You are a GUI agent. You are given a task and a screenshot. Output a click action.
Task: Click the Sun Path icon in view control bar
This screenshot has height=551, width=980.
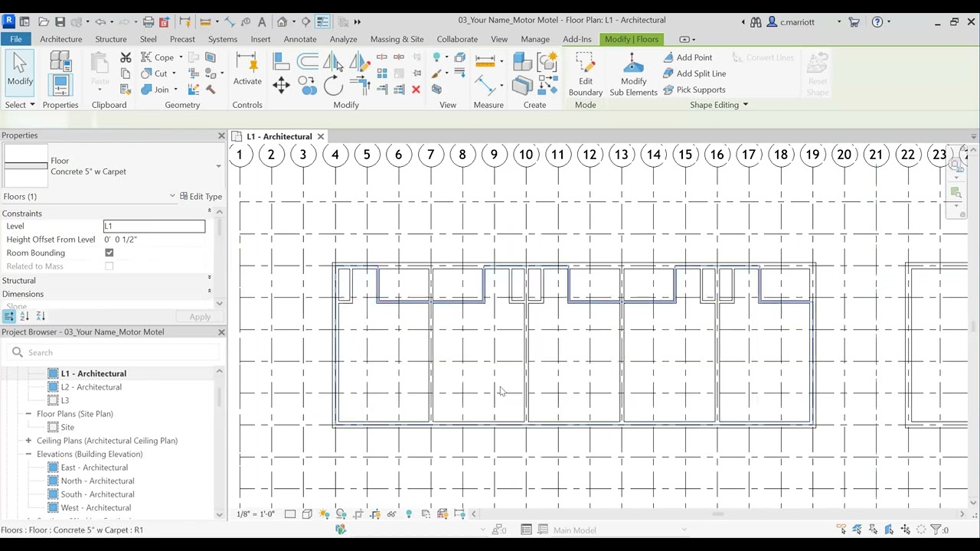click(324, 514)
